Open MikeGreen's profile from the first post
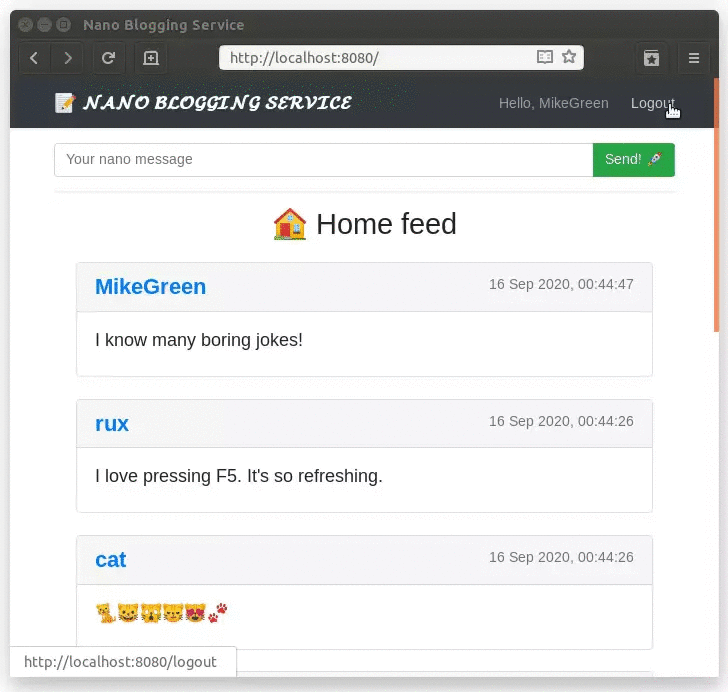This screenshot has width=728, height=692. 150,287
